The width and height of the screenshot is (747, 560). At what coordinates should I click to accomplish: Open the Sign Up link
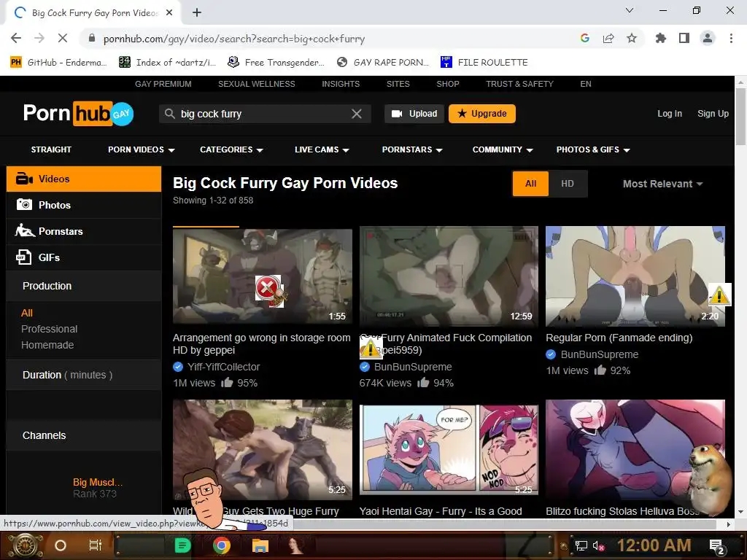click(x=713, y=114)
